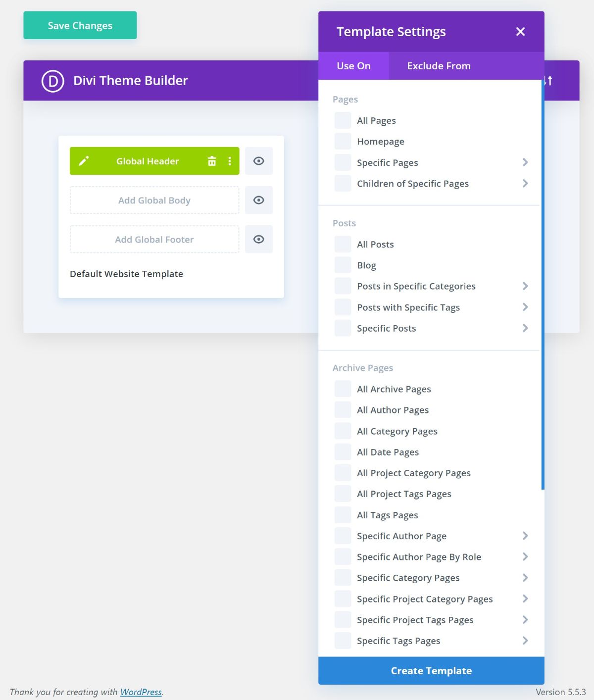This screenshot has height=700, width=594.
Task: Select the Use On tab
Action: 353,66
